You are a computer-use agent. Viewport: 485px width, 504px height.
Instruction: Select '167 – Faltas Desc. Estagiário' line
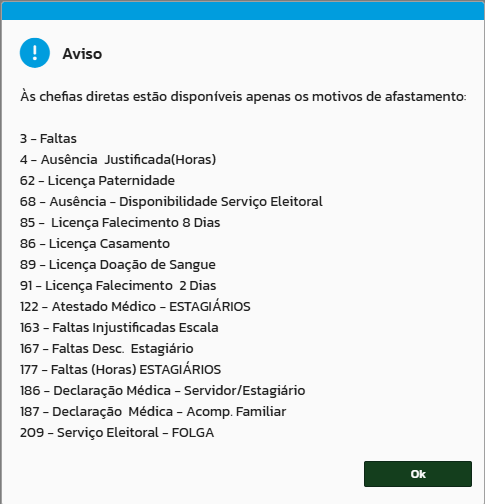[107, 349]
